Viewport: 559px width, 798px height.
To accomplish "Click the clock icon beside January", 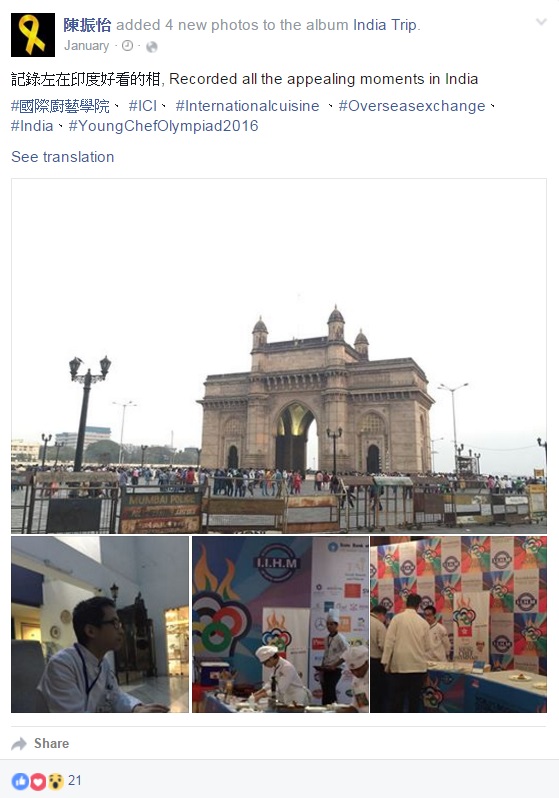I will pos(127,46).
